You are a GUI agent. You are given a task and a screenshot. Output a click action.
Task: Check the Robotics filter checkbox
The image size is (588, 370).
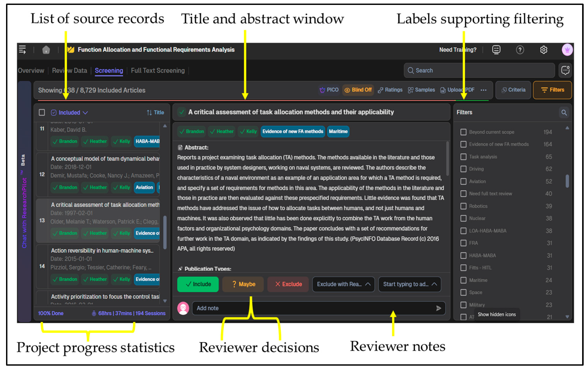point(463,206)
